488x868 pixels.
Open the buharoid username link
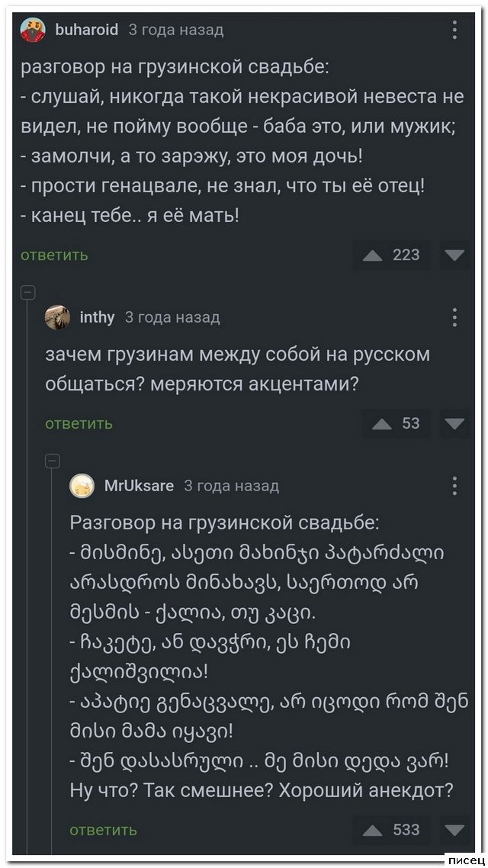click(x=87, y=30)
